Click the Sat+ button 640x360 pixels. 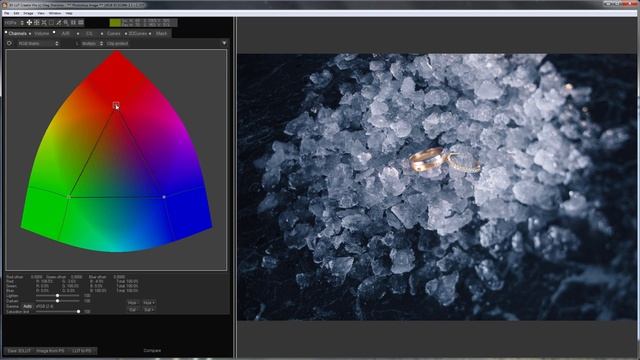(149, 310)
